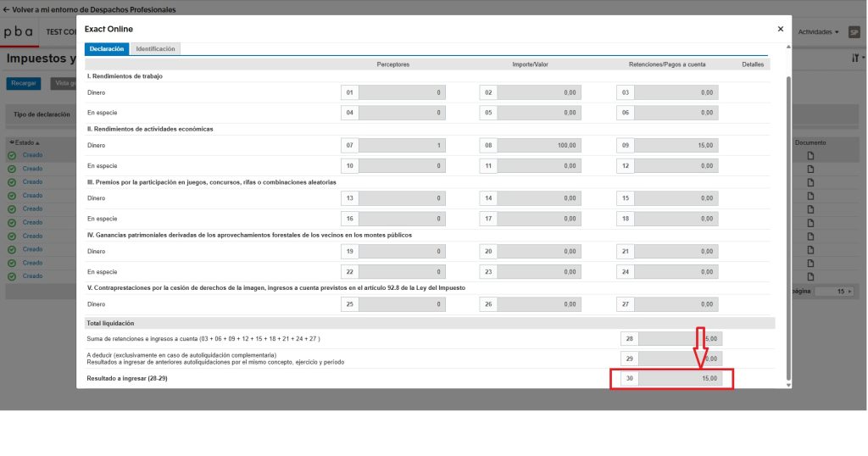Screen dimensions: 868x456
Task: Click the pba logo
Action: pyautogui.click(x=19, y=32)
